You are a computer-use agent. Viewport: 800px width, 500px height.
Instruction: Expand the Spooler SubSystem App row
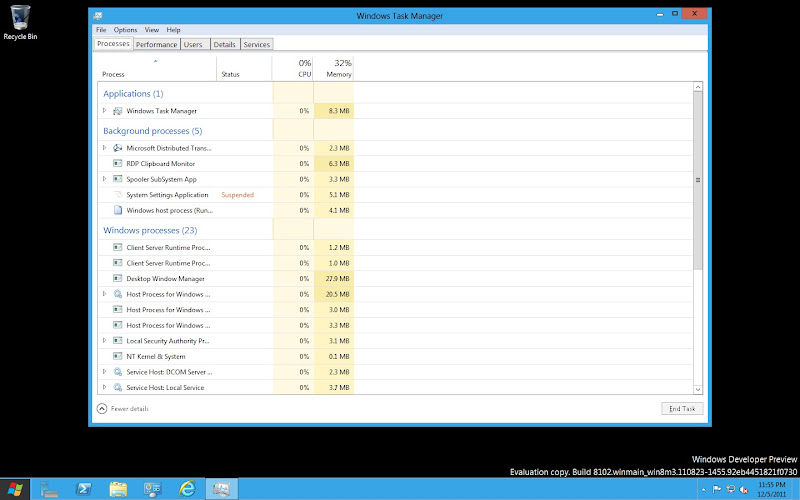(105, 179)
